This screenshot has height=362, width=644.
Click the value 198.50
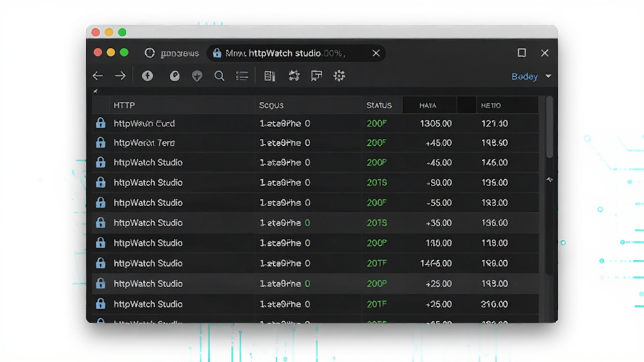[x=494, y=143]
